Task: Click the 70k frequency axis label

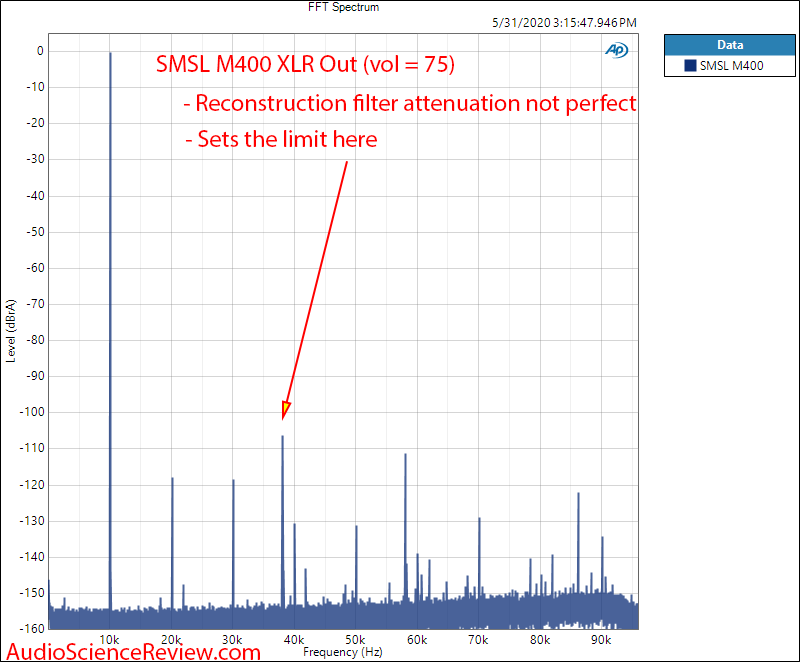Action: click(x=478, y=640)
